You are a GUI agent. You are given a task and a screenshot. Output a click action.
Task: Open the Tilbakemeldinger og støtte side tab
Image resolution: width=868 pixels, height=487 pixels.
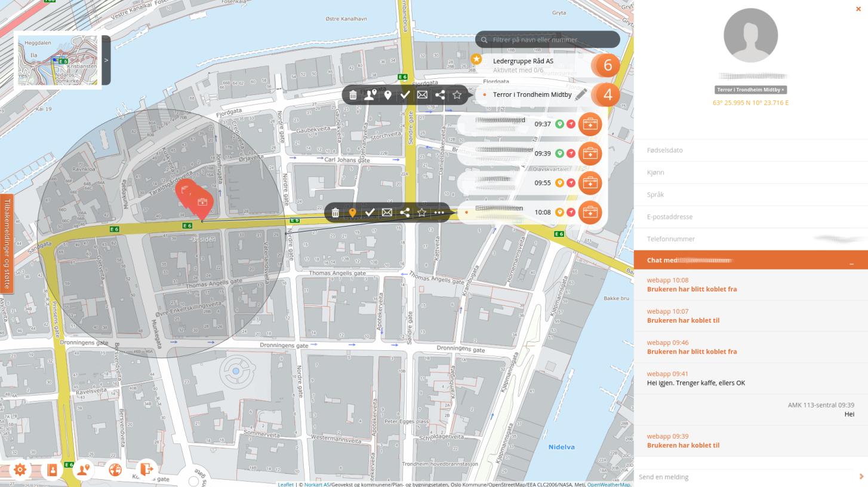[7, 244]
